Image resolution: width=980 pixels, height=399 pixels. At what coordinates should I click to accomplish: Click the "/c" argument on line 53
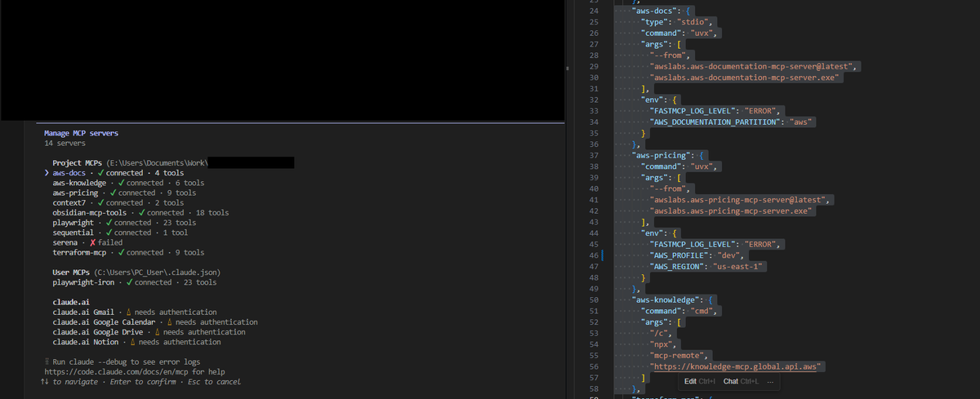(661, 332)
